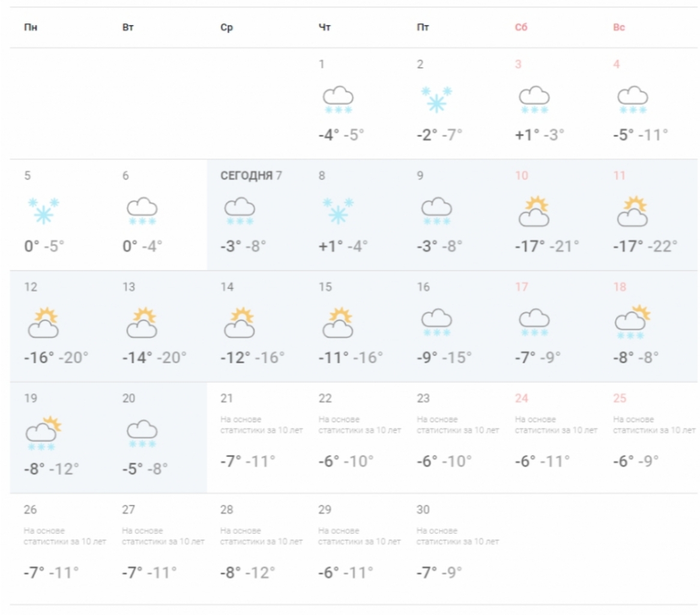Image resolution: width=700 pixels, height=615 pixels.
Task: Click the snowflake icon for day 2
Action: pos(436,99)
